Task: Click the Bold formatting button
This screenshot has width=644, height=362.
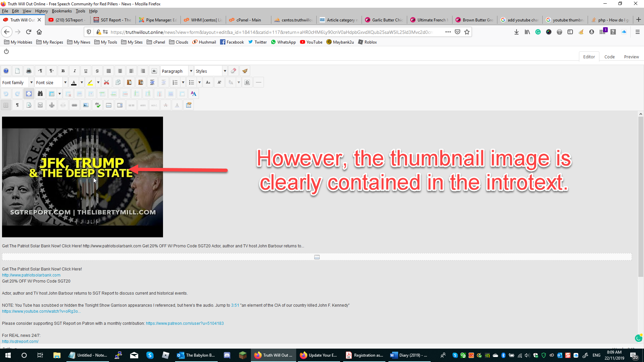Action: coord(63,71)
